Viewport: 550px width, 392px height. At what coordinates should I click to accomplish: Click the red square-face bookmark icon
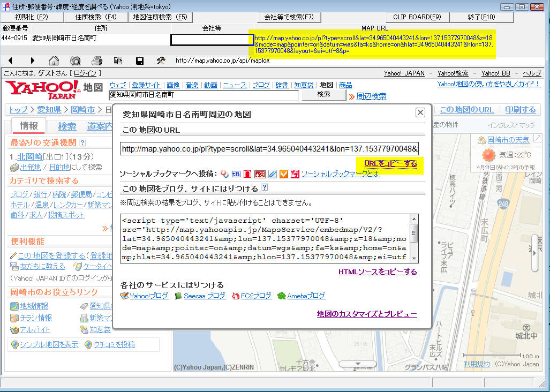295,174
